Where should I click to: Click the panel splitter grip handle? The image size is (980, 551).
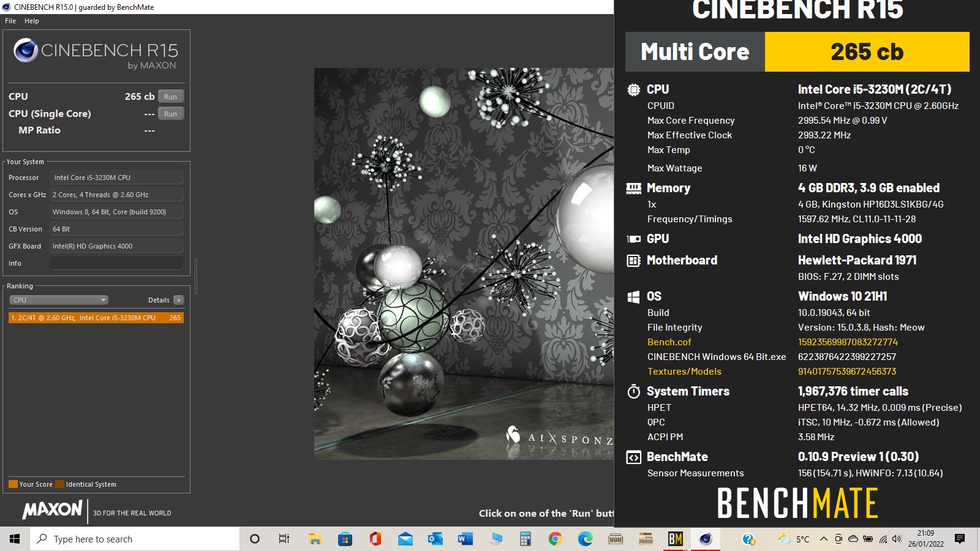pos(195,277)
